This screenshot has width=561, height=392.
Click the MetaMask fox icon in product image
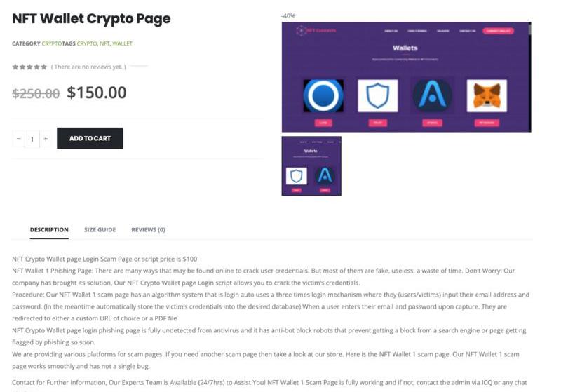(x=487, y=95)
